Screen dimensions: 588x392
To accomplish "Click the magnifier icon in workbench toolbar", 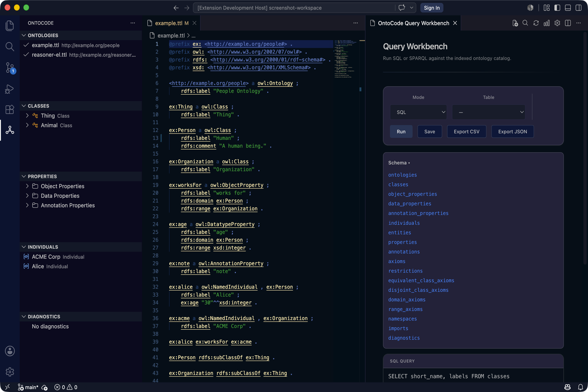I will pyautogui.click(x=525, y=23).
